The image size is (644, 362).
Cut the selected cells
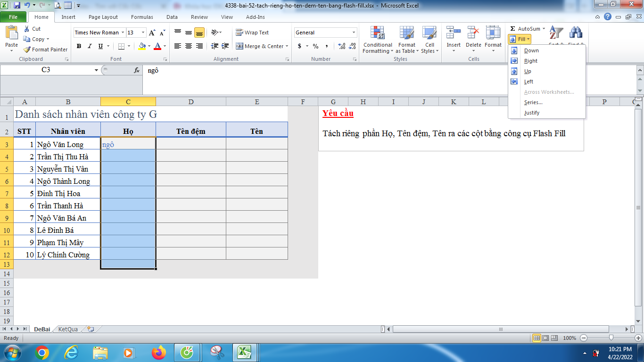[33, 29]
